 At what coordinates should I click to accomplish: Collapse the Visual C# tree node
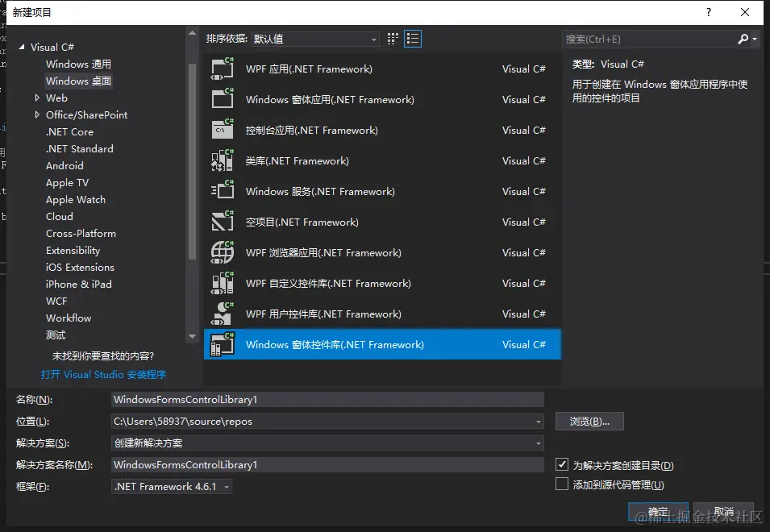pos(21,47)
